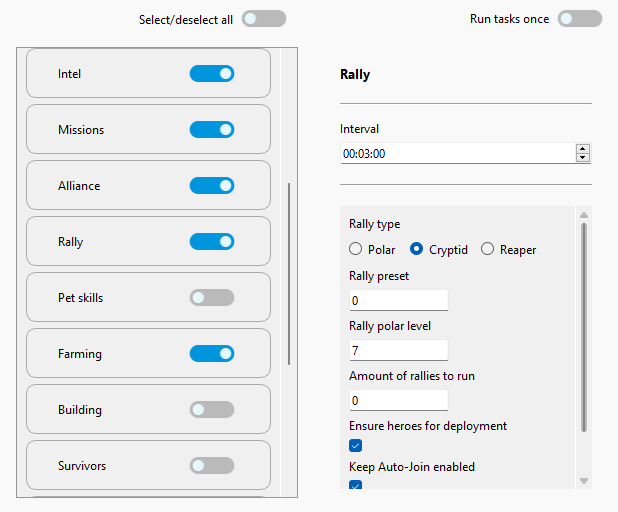The height and width of the screenshot is (512, 618).
Task: Select the Polar rally type
Action: [x=356, y=250]
